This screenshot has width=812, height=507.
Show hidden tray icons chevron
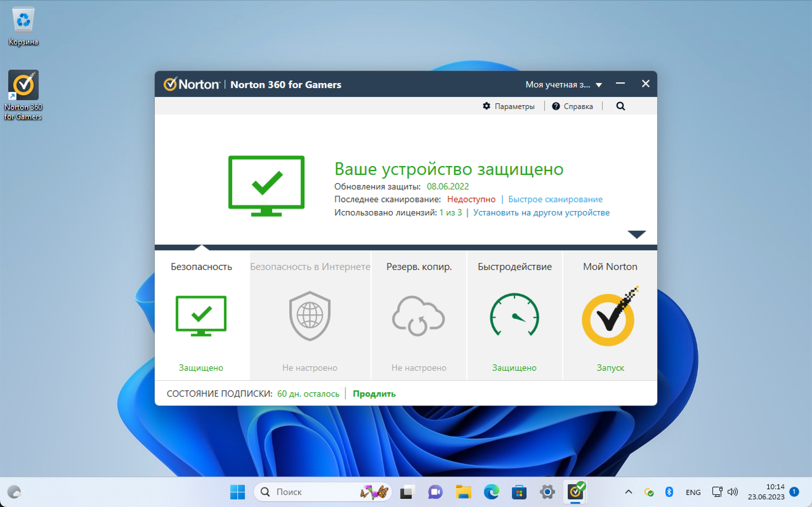[628, 492]
